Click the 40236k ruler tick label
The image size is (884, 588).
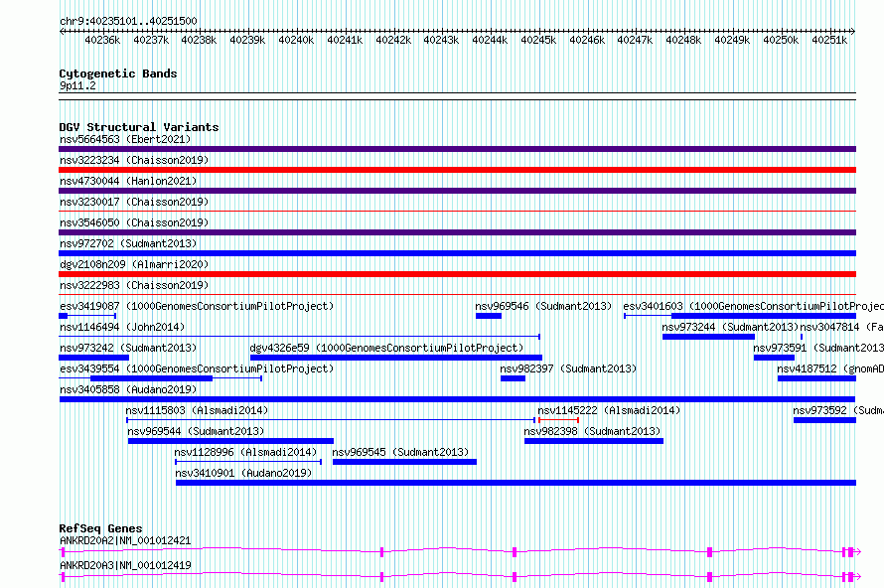click(x=102, y=40)
